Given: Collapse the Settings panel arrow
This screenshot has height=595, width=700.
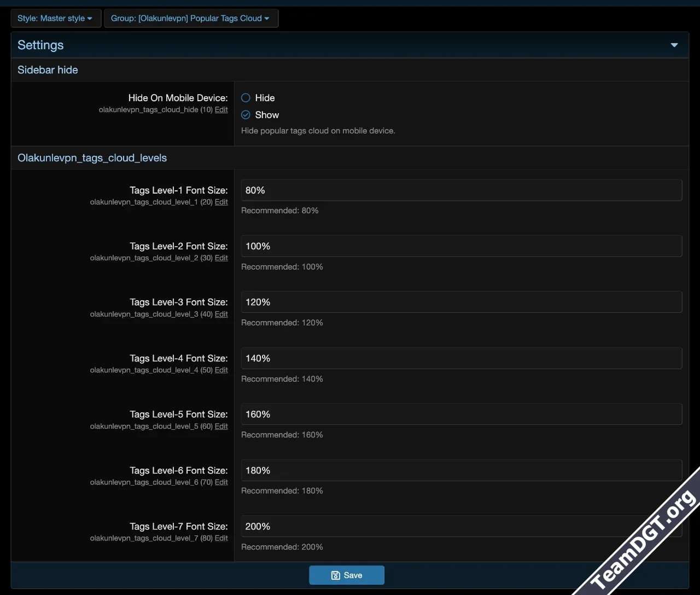Looking at the screenshot, I should tap(674, 45).
